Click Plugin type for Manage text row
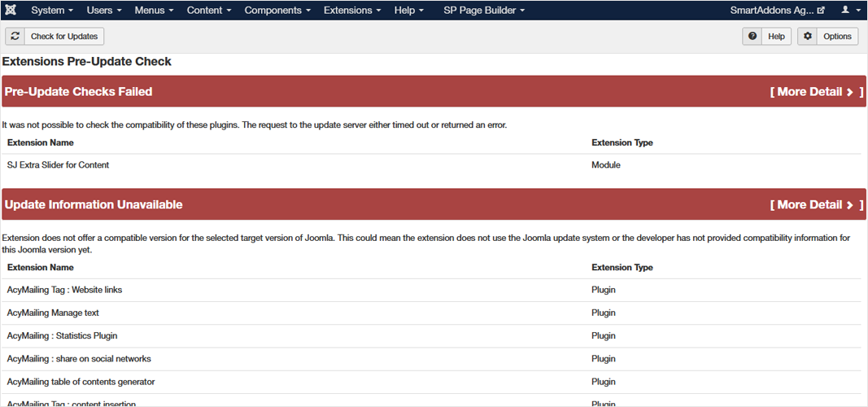 (x=604, y=313)
